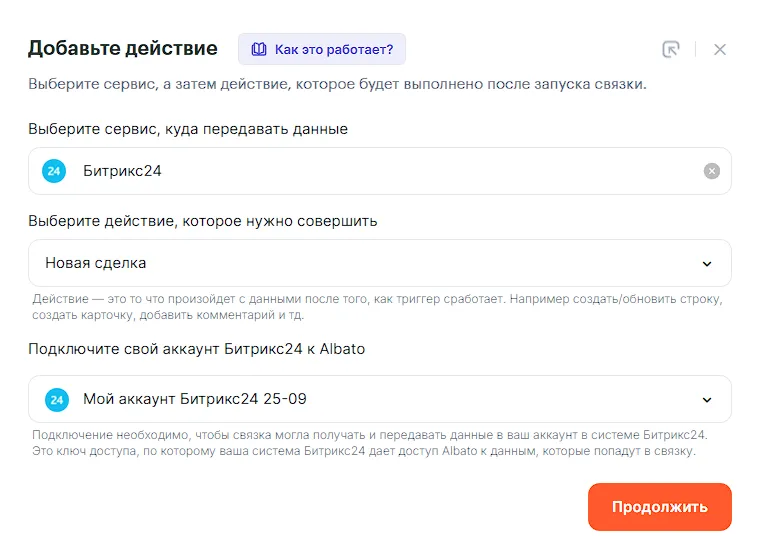
Task: Focus the service field containing 'Битрикс24'
Action: tap(380, 171)
